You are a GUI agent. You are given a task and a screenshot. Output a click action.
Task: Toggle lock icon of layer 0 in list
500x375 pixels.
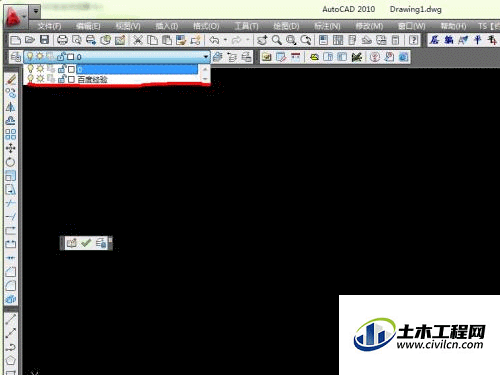tap(61, 69)
